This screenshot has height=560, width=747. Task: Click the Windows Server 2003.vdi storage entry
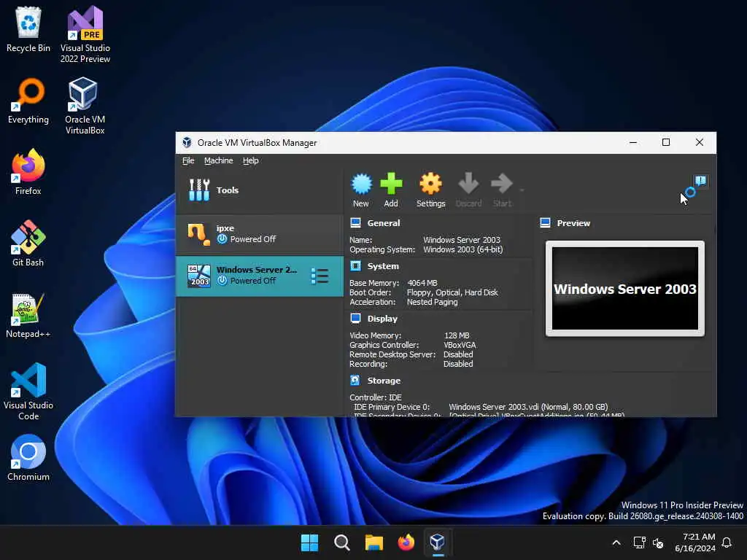point(528,407)
